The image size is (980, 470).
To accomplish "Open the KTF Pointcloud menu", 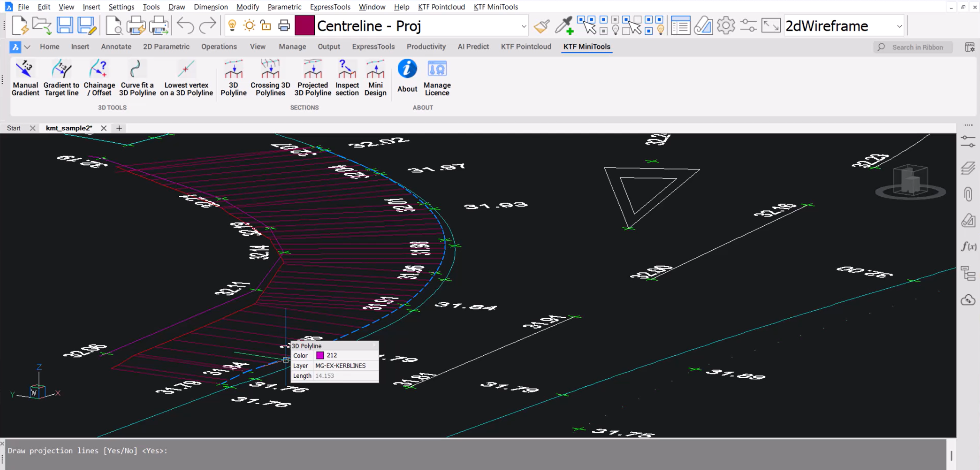I will point(441,7).
